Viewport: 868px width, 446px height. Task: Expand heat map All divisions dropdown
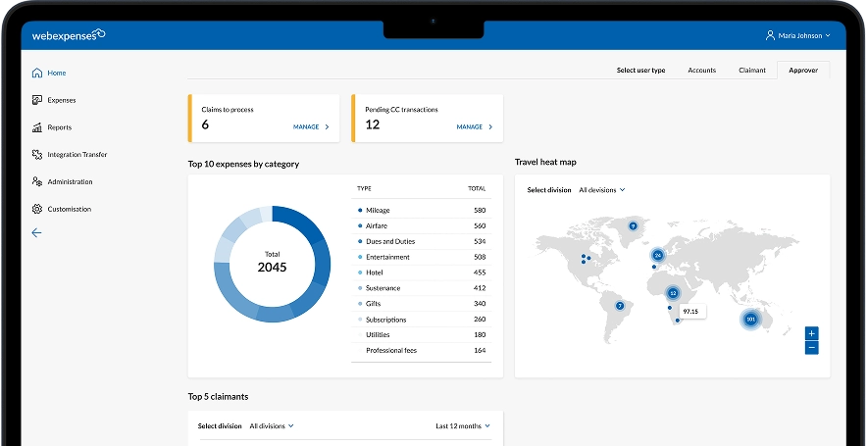pyautogui.click(x=601, y=190)
